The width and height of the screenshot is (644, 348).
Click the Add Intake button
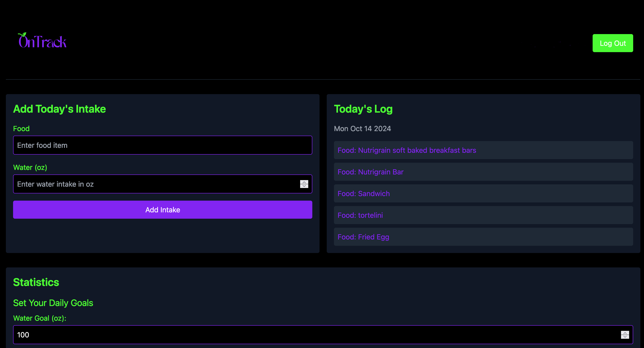pos(163,210)
